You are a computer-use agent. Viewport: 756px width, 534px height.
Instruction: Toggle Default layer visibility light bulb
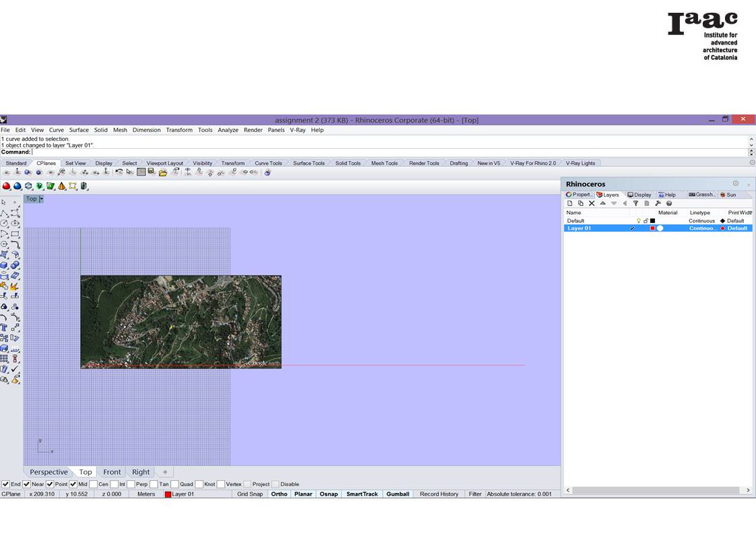tap(638, 221)
